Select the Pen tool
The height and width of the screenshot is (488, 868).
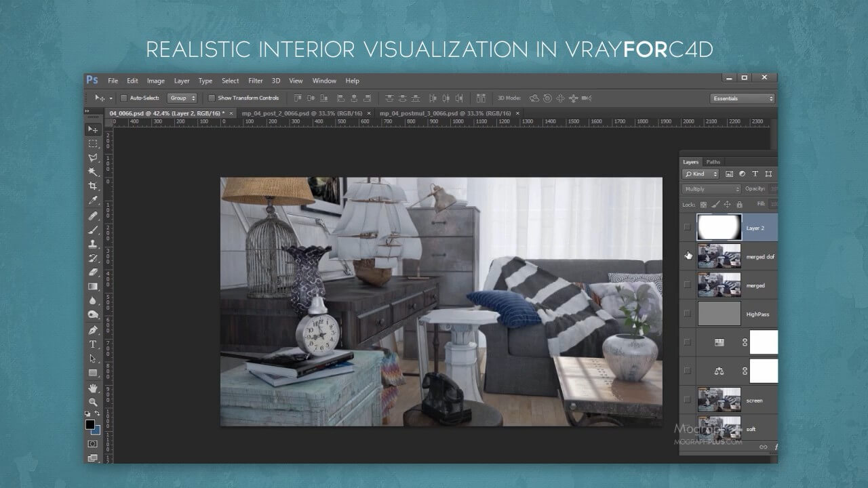tap(93, 330)
